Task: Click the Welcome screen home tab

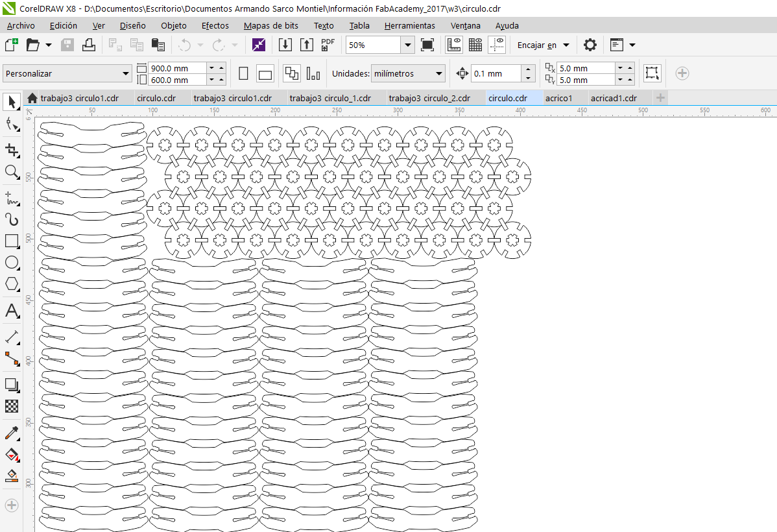Action: pyautogui.click(x=32, y=98)
